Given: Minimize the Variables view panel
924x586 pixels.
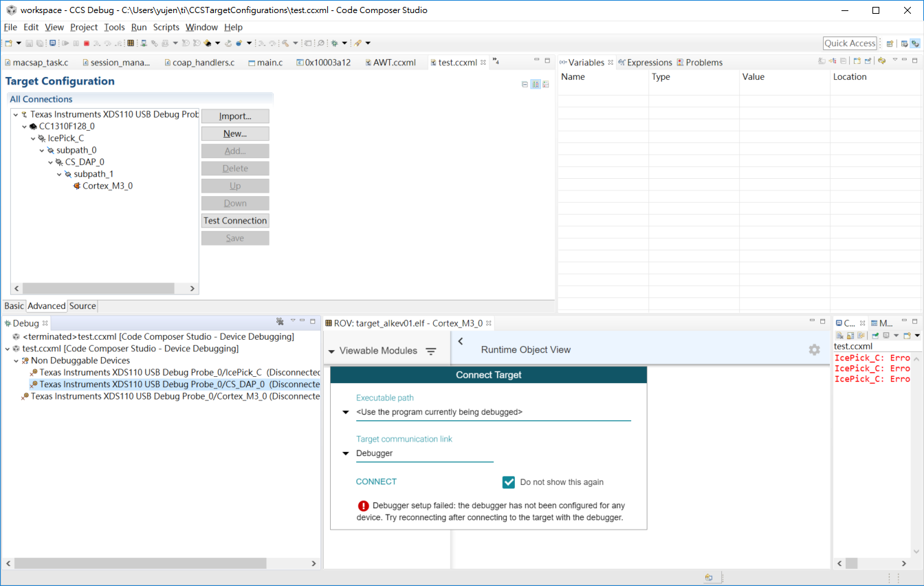Looking at the screenshot, I should [904, 60].
